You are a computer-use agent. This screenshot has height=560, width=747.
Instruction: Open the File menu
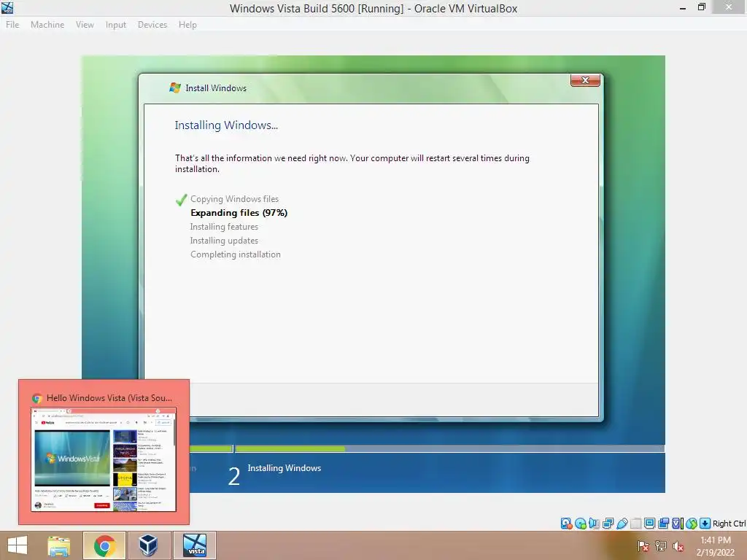coord(12,25)
